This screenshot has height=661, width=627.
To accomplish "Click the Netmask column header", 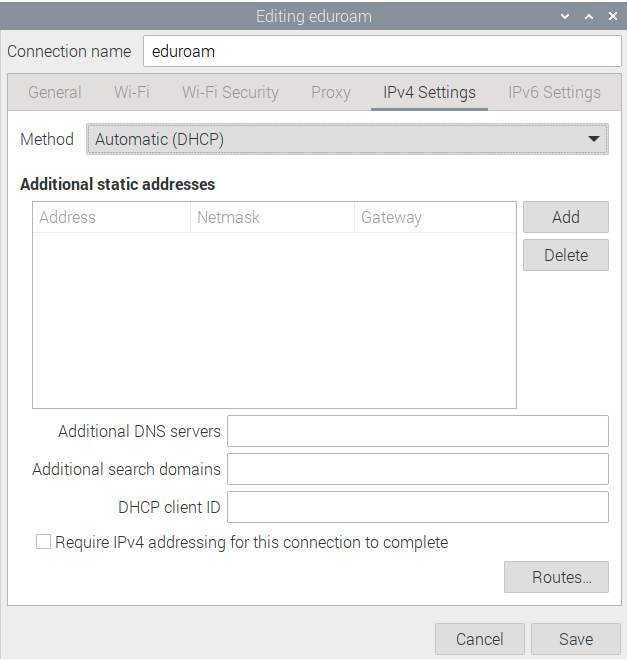I will [271, 217].
